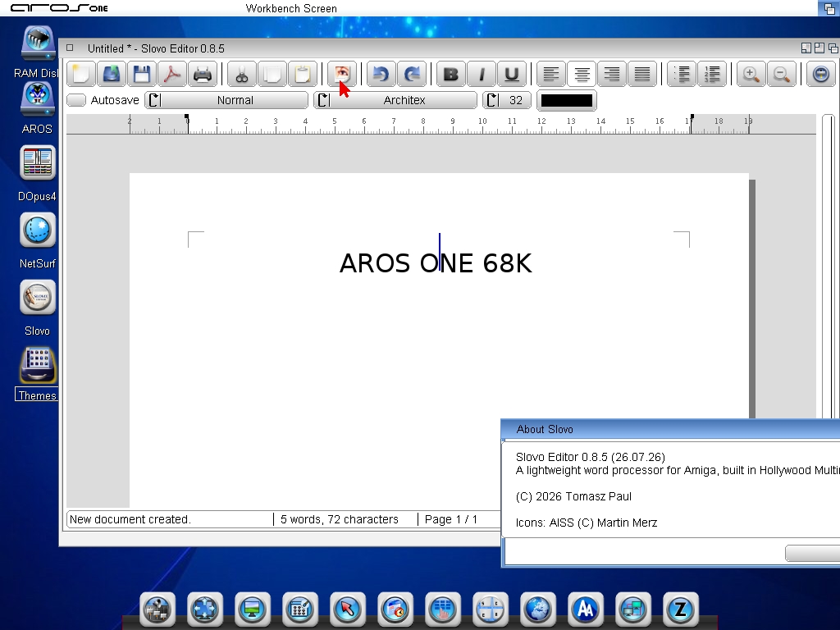Image resolution: width=840 pixels, height=630 pixels.
Task: Click the "New document created." status message
Action: click(130, 519)
